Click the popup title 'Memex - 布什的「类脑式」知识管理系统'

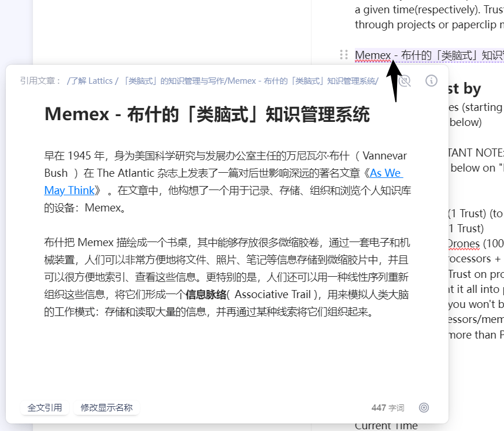point(207,114)
